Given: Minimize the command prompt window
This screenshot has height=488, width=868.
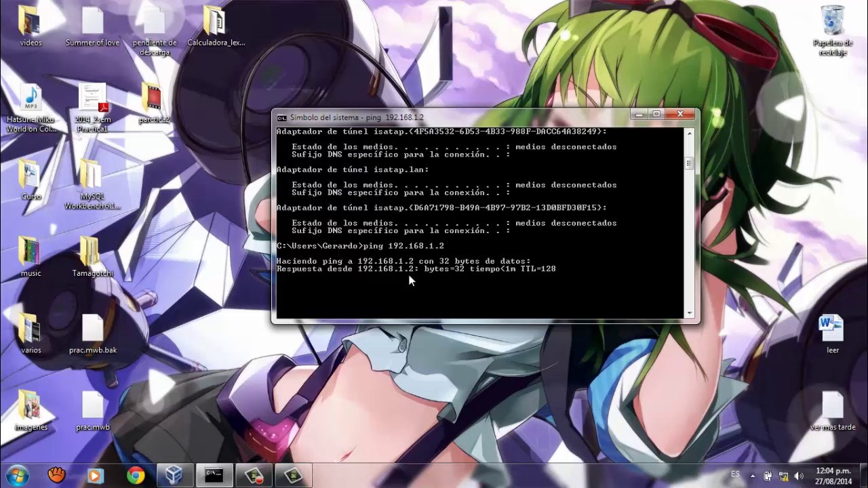Looking at the screenshot, I should [x=639, y=115].
